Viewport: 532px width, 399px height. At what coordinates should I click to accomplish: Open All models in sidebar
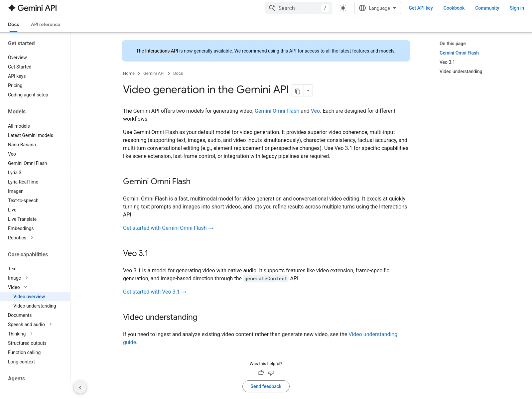click(x=19, y=126)
